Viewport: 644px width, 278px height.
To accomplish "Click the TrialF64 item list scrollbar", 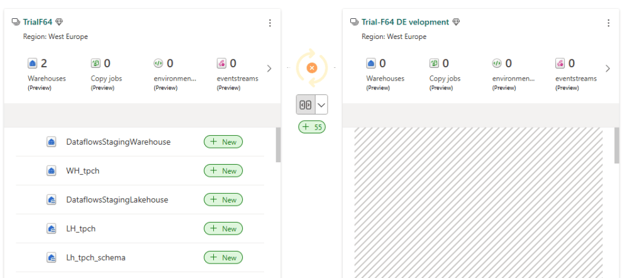I will point(278,145).
